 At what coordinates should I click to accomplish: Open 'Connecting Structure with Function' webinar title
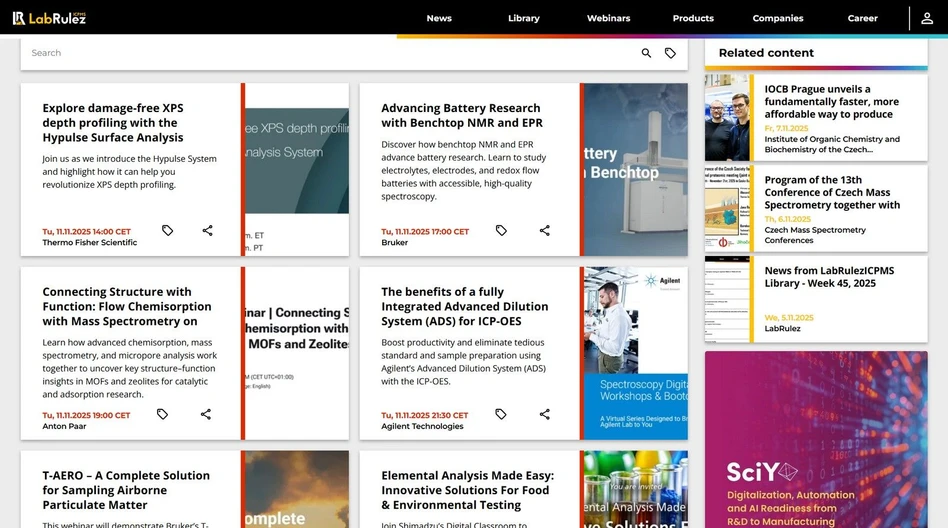127,307
